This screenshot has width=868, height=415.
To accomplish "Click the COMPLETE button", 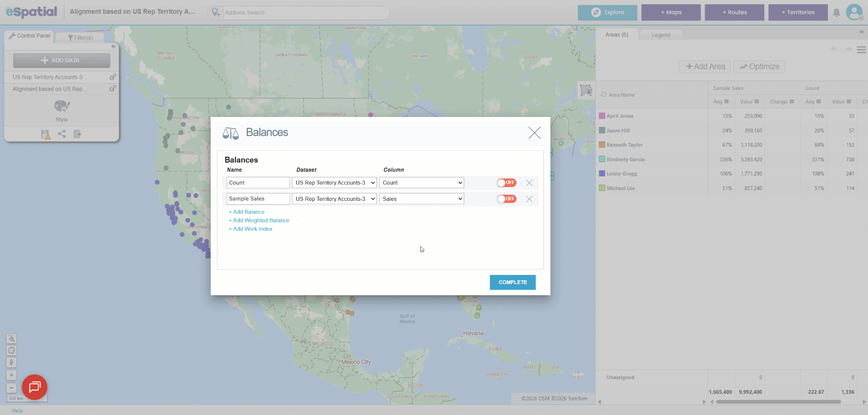I will [513, 282].
